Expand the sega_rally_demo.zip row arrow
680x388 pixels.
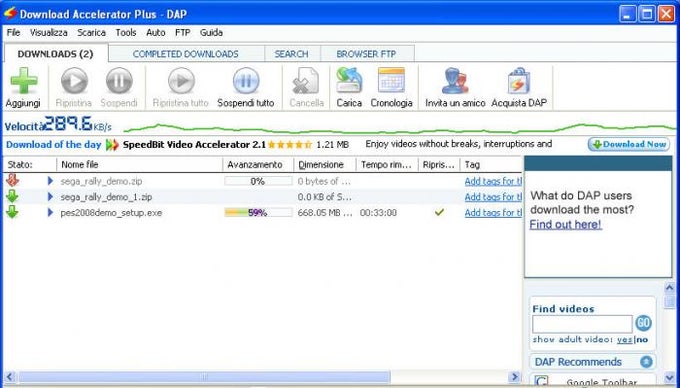50,181
